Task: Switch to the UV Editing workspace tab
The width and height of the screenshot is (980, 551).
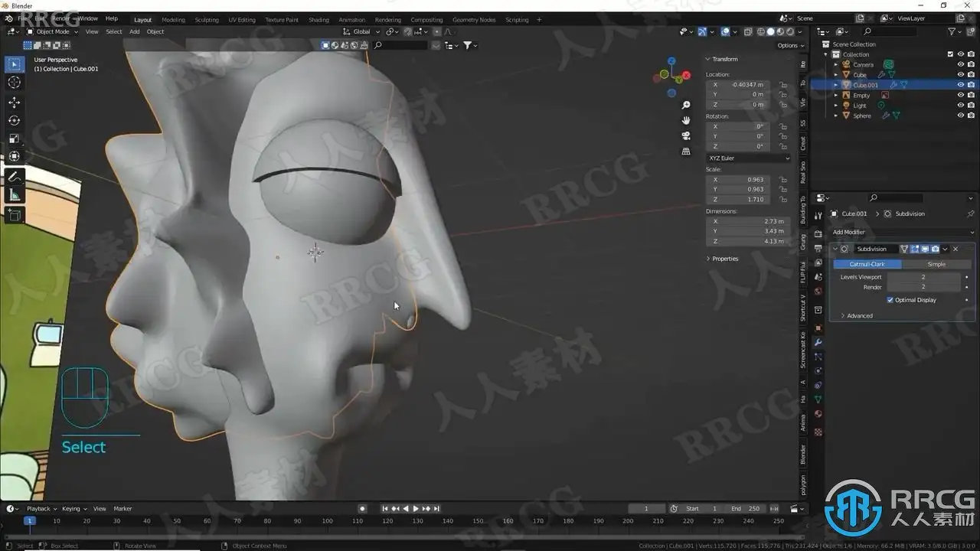Action: click(x=242, y=20)
